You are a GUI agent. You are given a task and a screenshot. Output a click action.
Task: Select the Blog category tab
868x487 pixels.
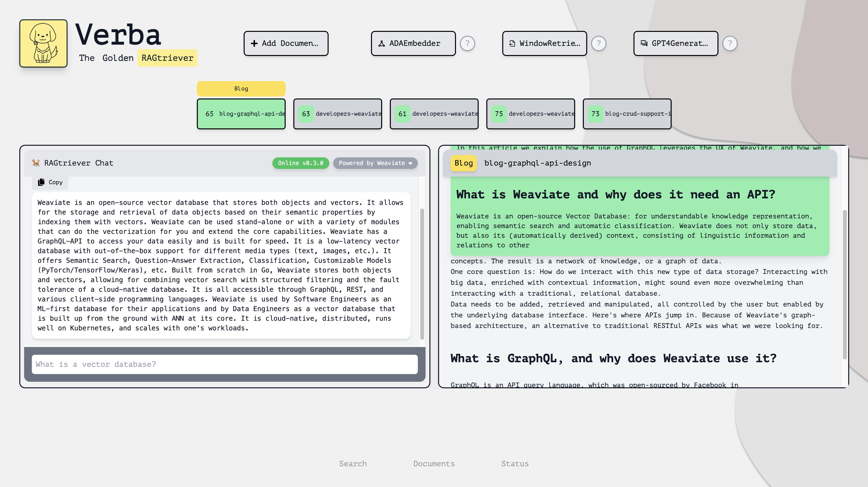tap(241, 88)
